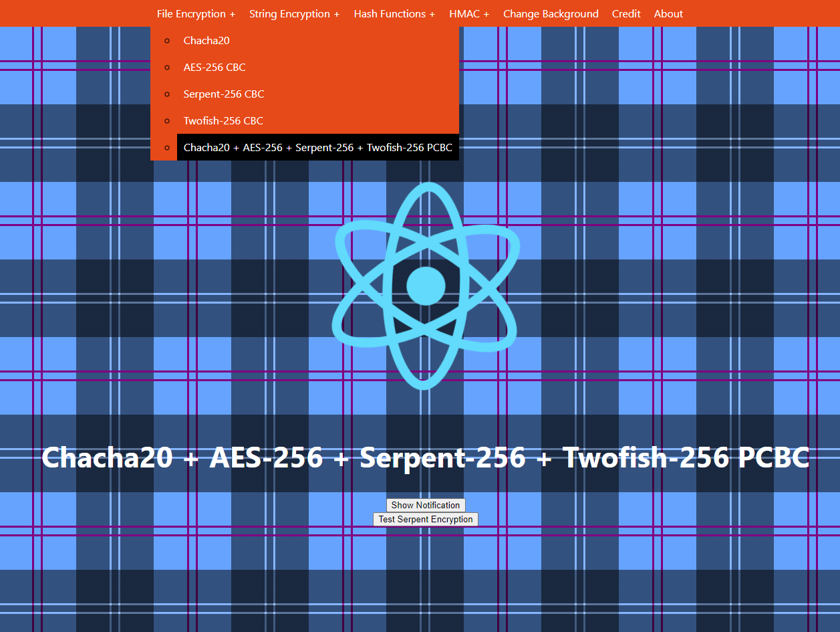
Task: Click the Show Notification button
Action: click(426, 505)
